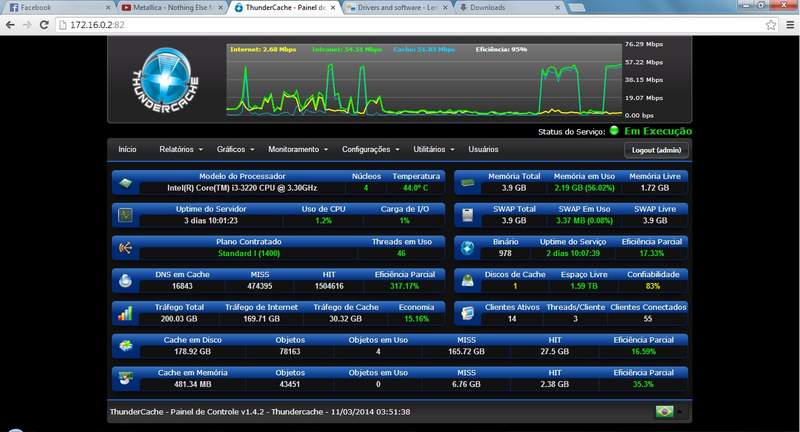Click the Cache em Disco value 178.92 GB
Viewport: 800px width, 432px height.
(x=192, y=351)
